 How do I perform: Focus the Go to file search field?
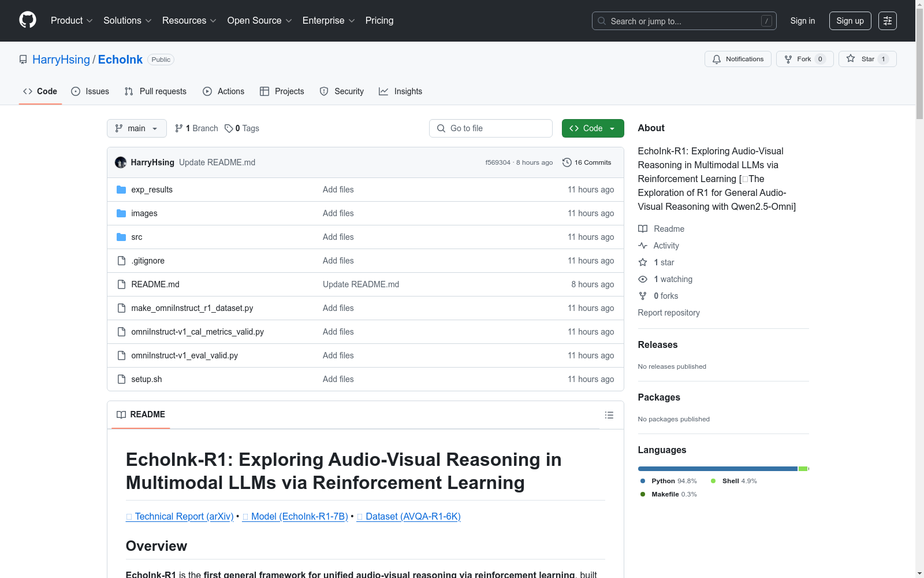click(491, 128)
